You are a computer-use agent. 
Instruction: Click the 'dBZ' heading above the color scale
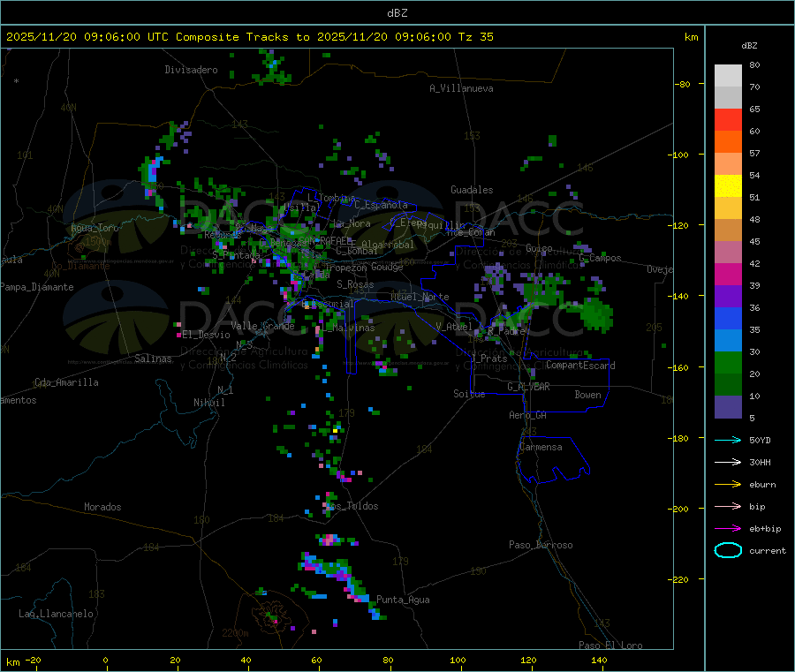pos(749,46)
